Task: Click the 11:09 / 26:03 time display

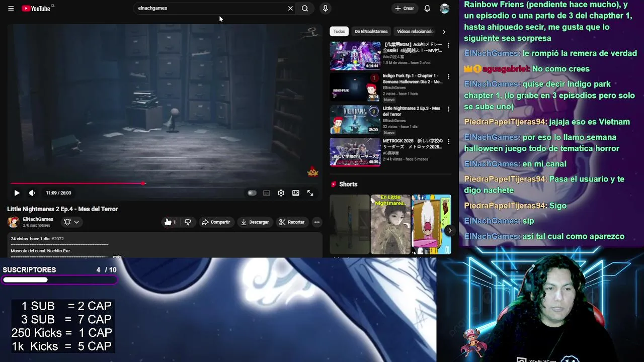Action: [58, 193]
